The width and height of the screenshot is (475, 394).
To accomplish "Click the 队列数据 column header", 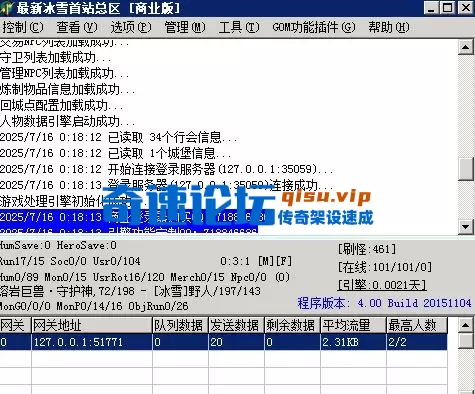I will point(180,325).
